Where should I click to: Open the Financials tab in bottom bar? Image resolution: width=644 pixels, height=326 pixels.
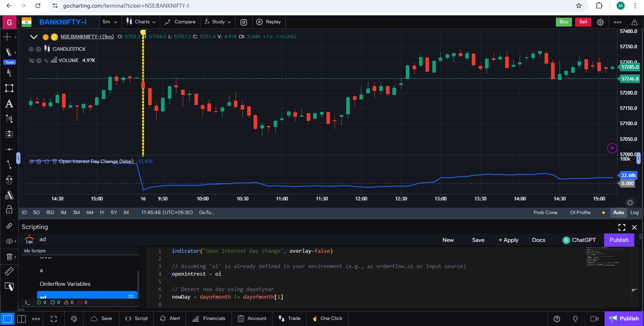(x=209, y=318)
